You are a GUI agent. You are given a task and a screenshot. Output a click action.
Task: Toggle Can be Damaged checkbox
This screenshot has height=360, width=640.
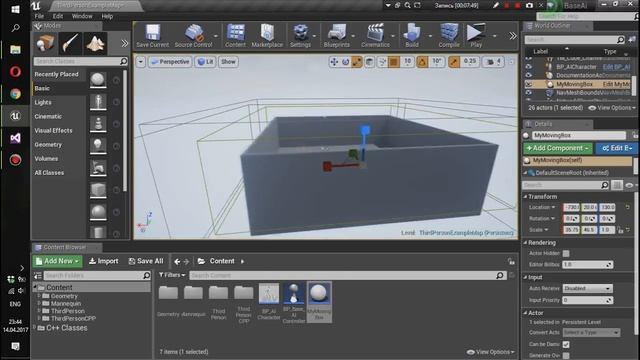click(x=566, y=344)
